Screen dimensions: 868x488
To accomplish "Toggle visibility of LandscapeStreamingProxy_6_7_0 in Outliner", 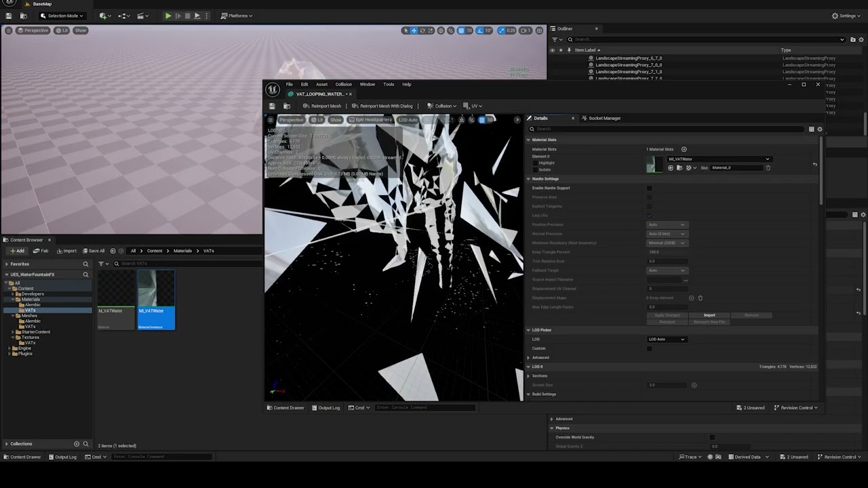I will [552, 58].
